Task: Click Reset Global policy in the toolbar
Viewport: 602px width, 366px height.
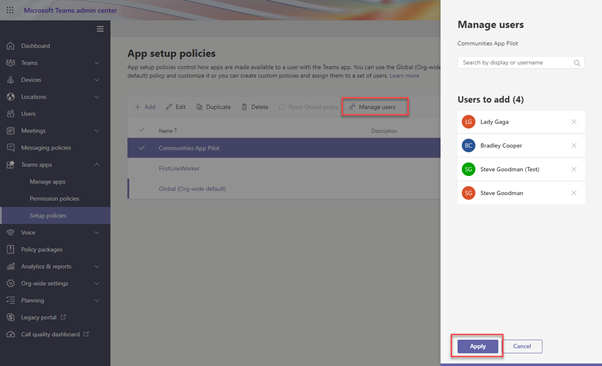Action: [309, 107]
